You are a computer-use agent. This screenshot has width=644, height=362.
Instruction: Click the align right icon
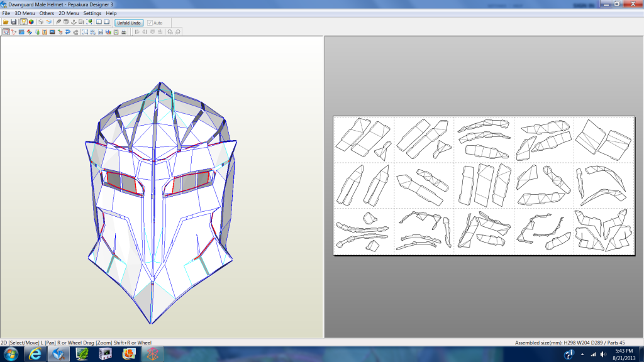click(145, 31)
